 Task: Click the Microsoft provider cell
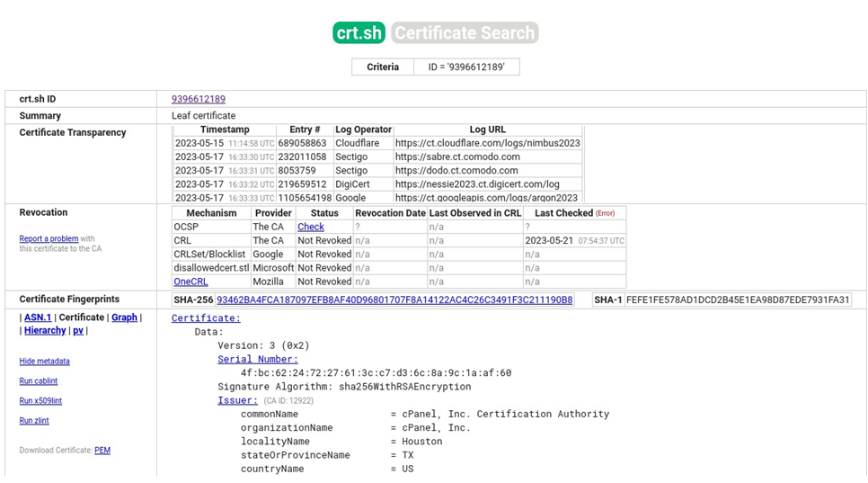(x=273, y=267)
